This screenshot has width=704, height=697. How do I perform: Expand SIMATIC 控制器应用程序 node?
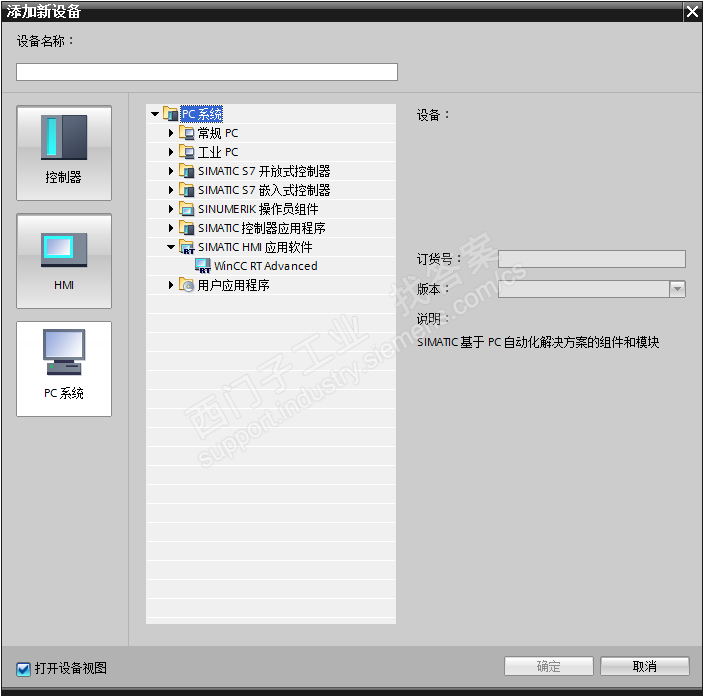(x=171, y=228)
